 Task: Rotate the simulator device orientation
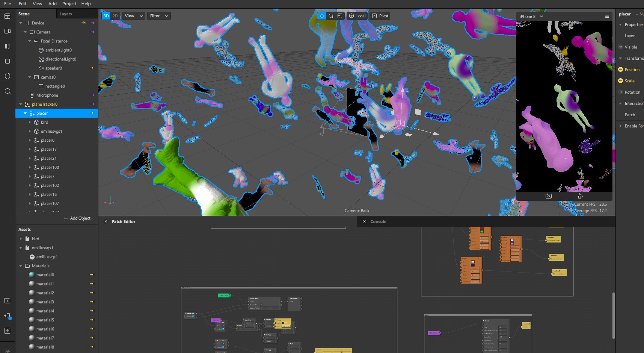[580, 196]
